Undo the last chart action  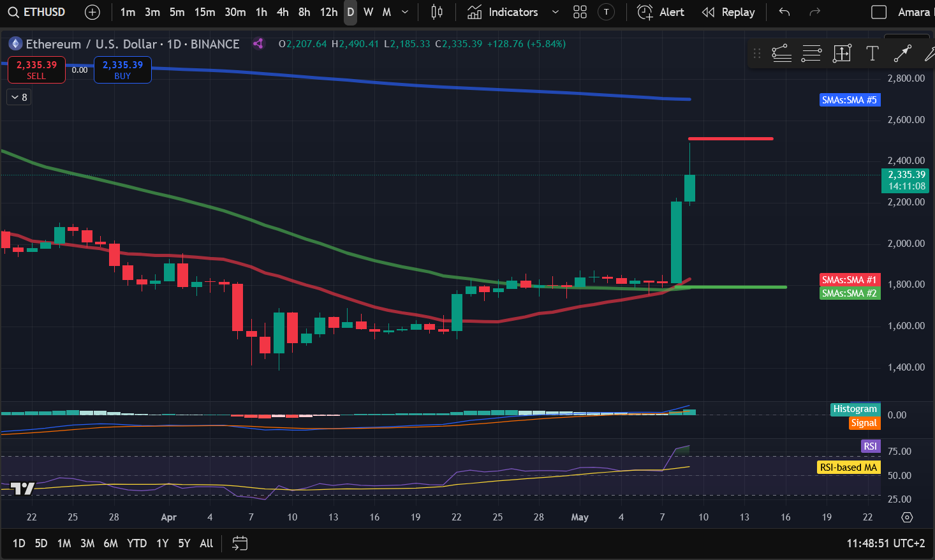(x=784, y=12)
